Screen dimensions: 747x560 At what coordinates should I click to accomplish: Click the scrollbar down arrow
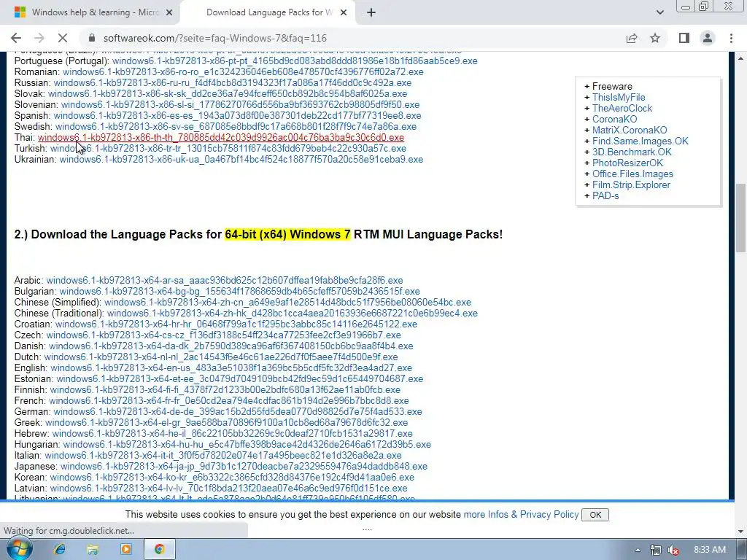pos(741,531)
